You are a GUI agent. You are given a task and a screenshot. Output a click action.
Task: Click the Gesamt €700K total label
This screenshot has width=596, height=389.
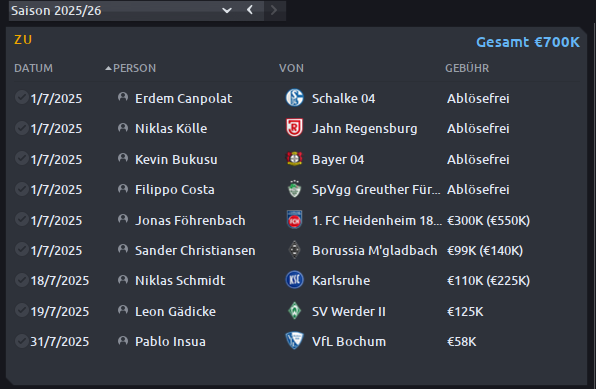click(528, 42)
